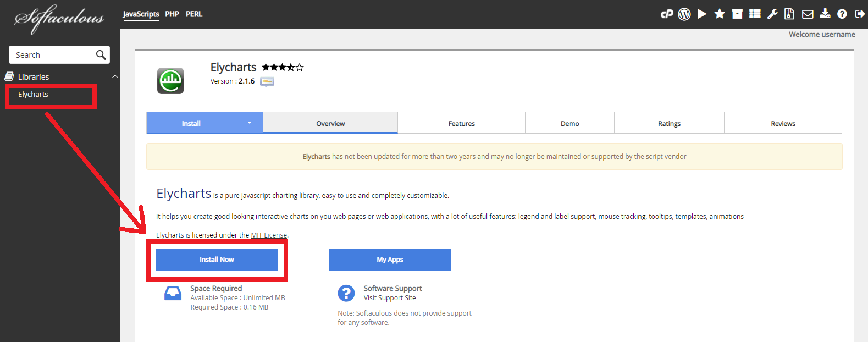Open the cPanel control panel icon

[667, 14]
